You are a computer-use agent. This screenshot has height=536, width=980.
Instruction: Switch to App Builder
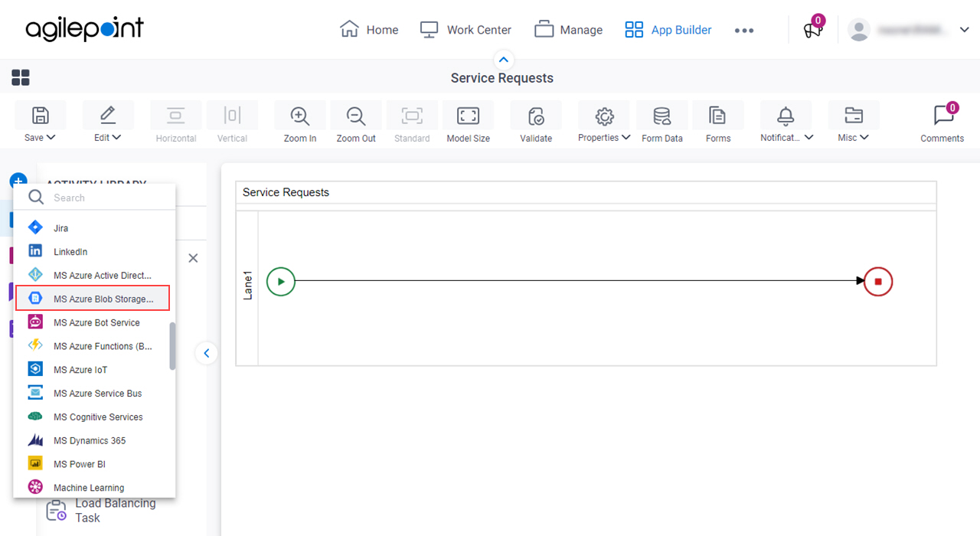point(668,30)
